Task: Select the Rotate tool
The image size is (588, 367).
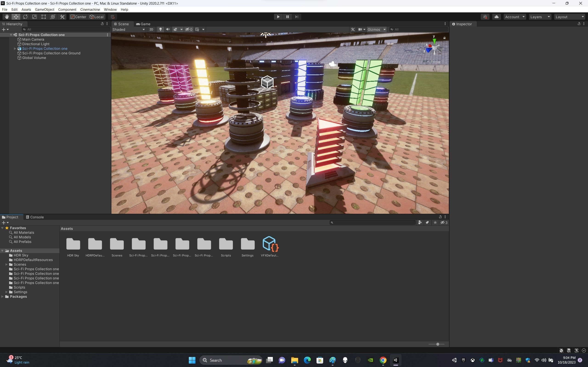Action: [25, 17]
